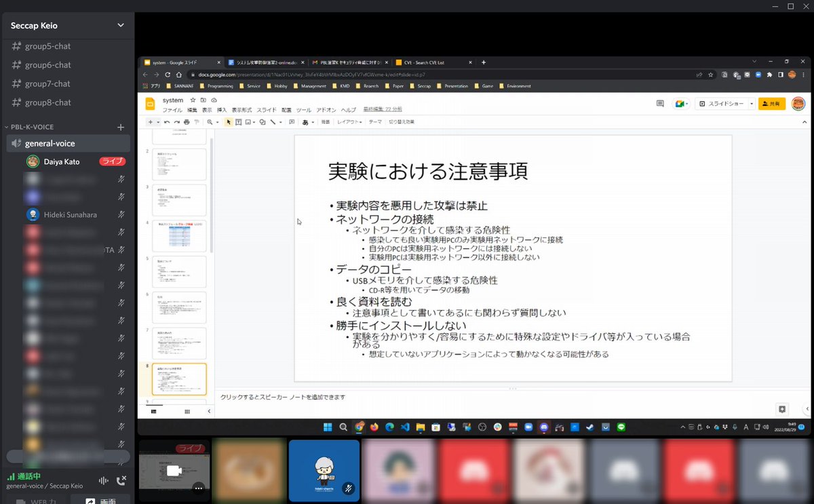The image size is (814, 504).
Task: Choose the select cursor tool
Action: pyautogui.click(x=229, y=122)
